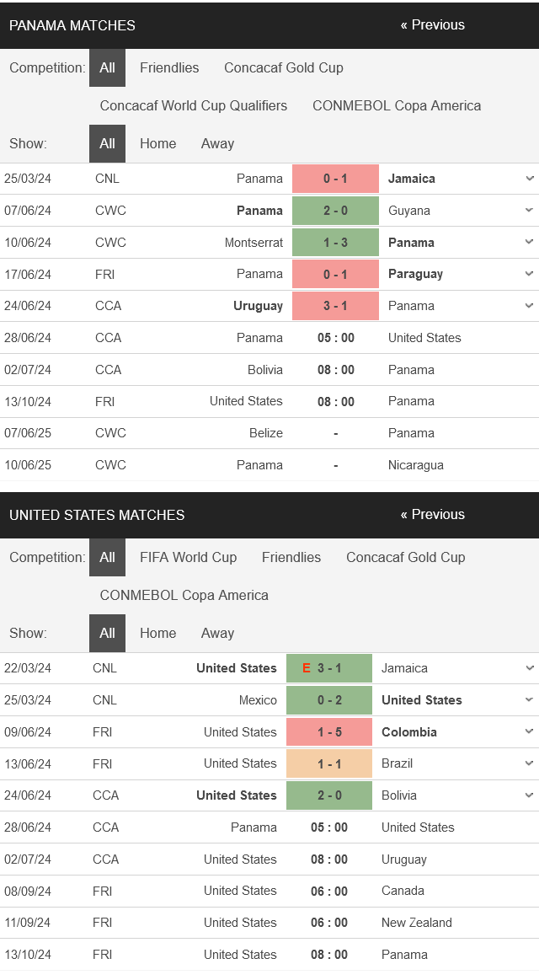Filter Panama matches by Friendlies
Screen dimensions: 539x980
(x=169, y=67)
